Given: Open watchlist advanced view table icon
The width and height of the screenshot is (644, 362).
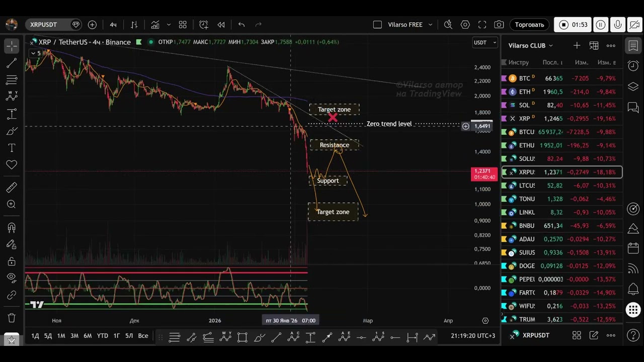Looking at the screenshot, I should 594,46.
